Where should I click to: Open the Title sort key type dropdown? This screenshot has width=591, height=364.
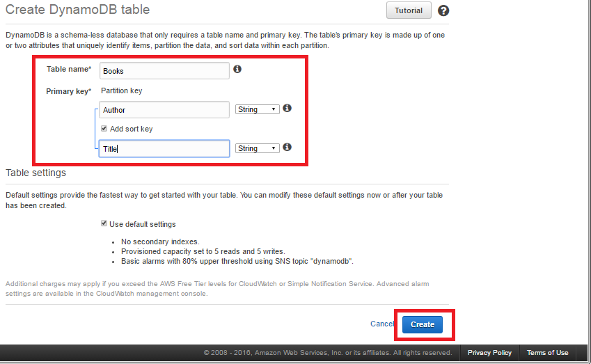(258, 148)
